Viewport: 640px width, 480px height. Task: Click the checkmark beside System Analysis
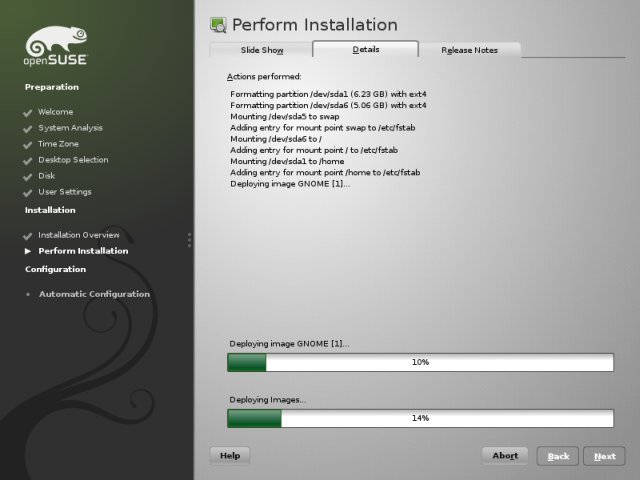(x=28, y=129)
